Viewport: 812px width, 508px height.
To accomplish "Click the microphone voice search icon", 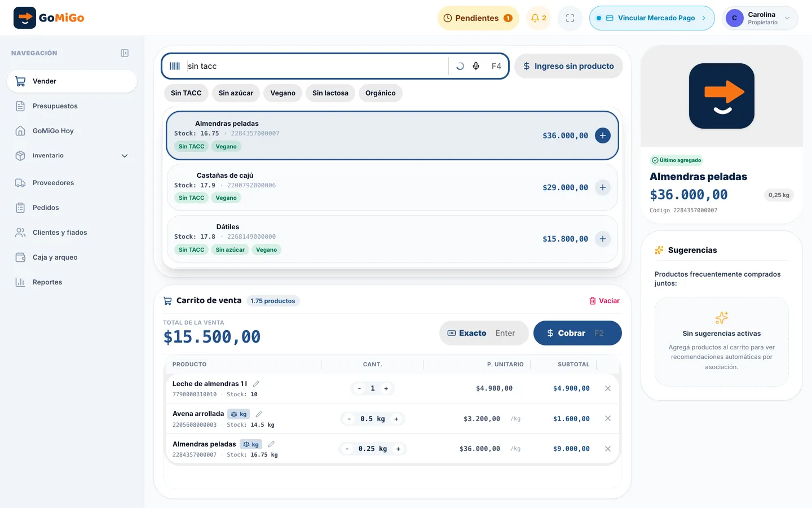I will tap(476, 66).
